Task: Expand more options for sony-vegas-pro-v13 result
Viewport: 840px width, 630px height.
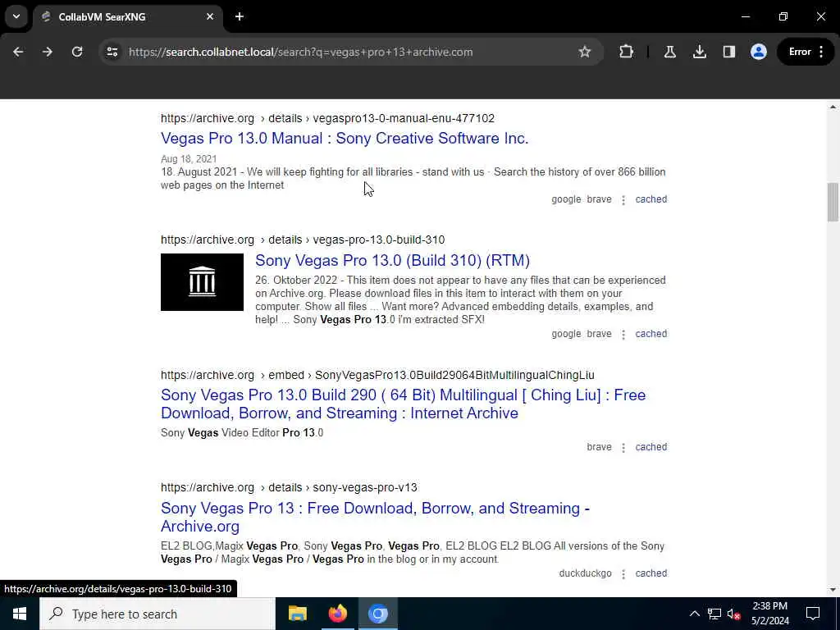Action: [623, 573]
